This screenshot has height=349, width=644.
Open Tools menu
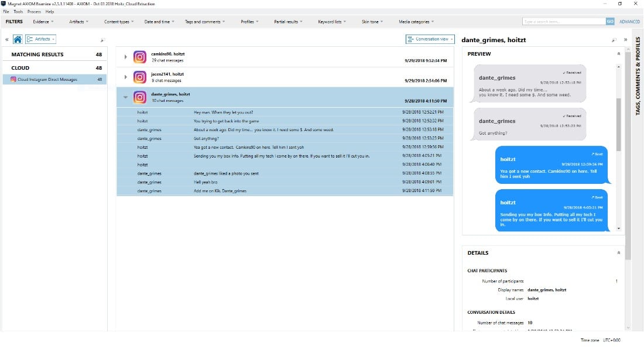tap(18, 12)
